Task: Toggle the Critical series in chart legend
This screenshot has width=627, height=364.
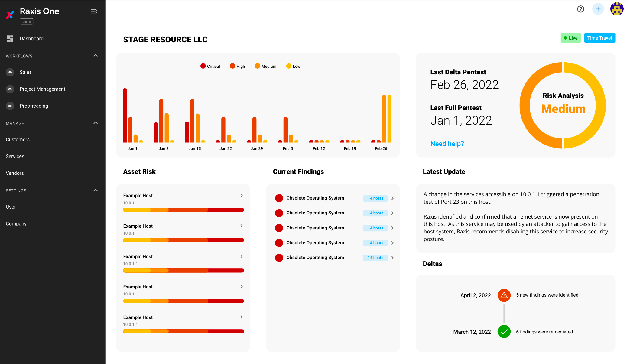Action: (x=210, y=66)
